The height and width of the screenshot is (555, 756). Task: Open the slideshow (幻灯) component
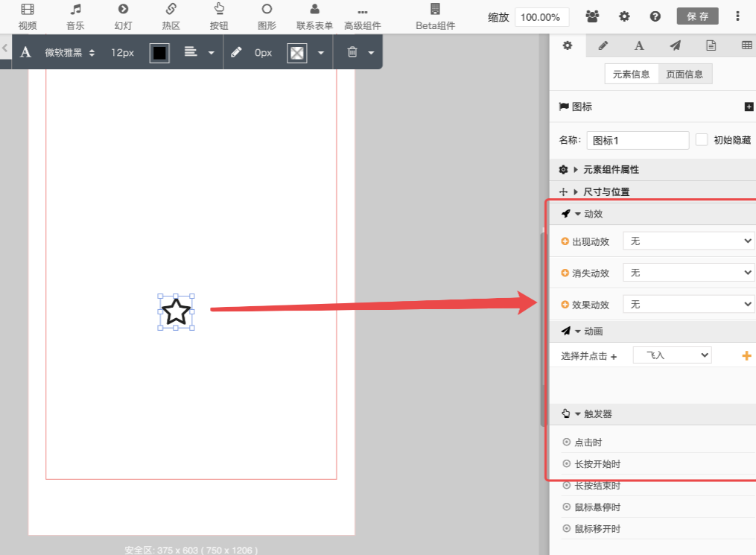pyautogui.click(x=124, y=10)
